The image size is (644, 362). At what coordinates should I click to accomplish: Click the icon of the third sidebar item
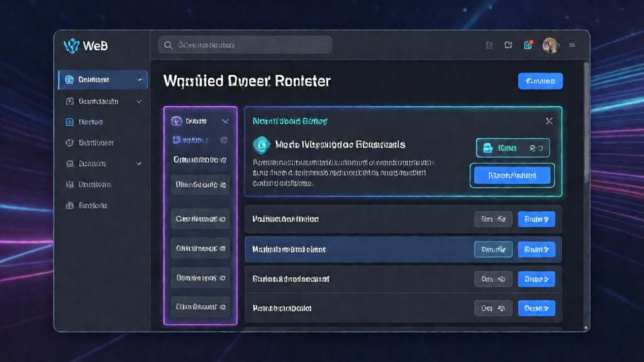click(x=70, y=122)
